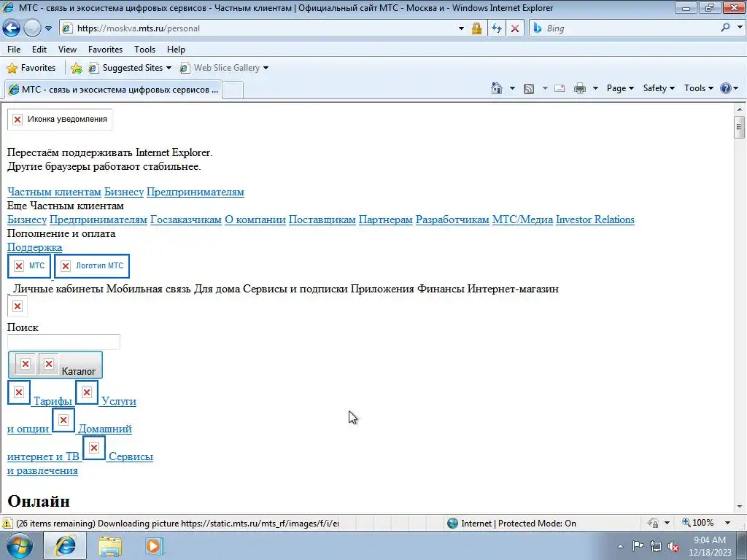Image resolution: width=747 pixels, height=560 pixels.
Task: Open the top Бизнесу link
Action: 124,192
